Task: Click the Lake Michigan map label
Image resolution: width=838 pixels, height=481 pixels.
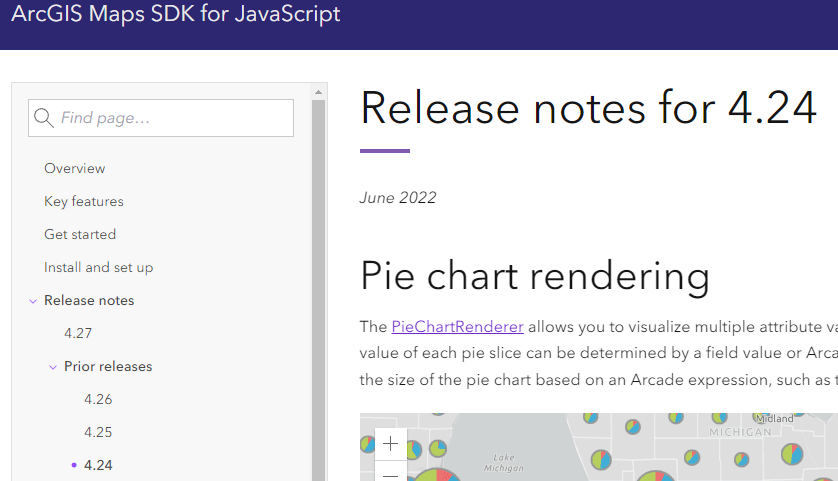Action: [x=504, y=463]
